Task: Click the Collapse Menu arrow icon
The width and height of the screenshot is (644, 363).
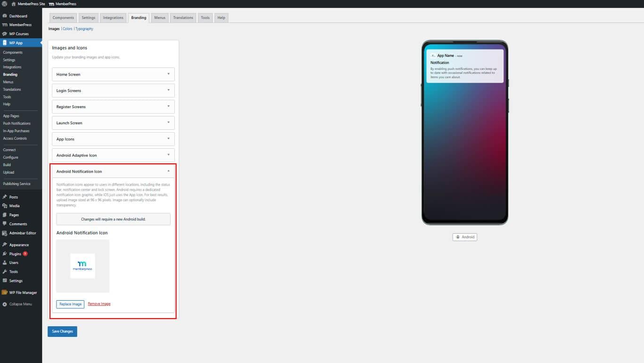Action: (x=5, y=304)
